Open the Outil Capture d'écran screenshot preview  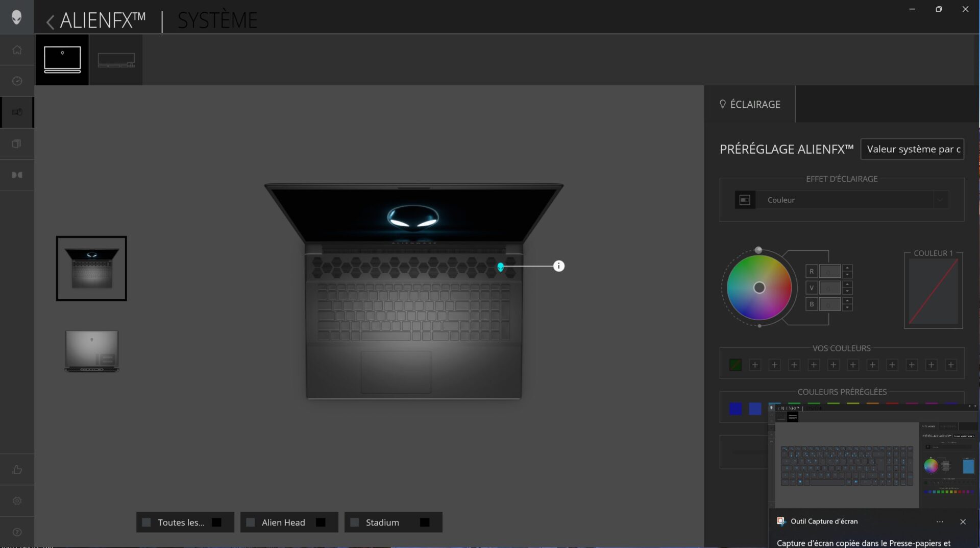pyautogui.click(x=874, y=456)
